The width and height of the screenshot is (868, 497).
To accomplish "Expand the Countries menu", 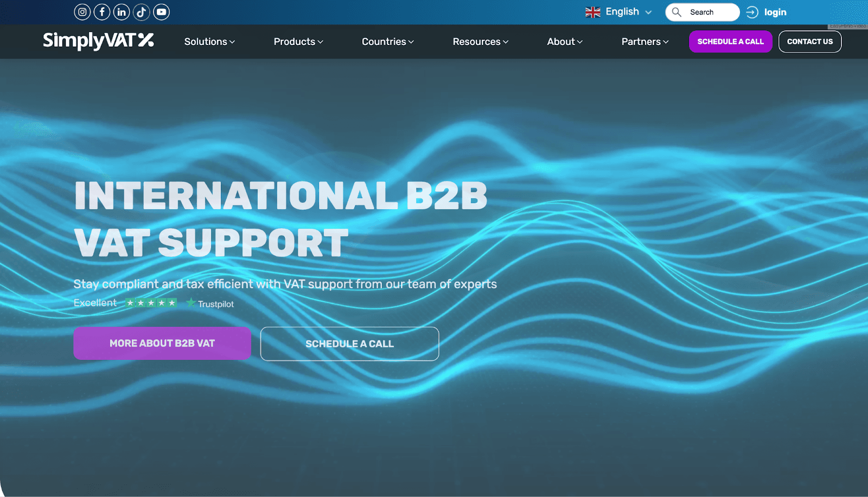I will point(388,42).
